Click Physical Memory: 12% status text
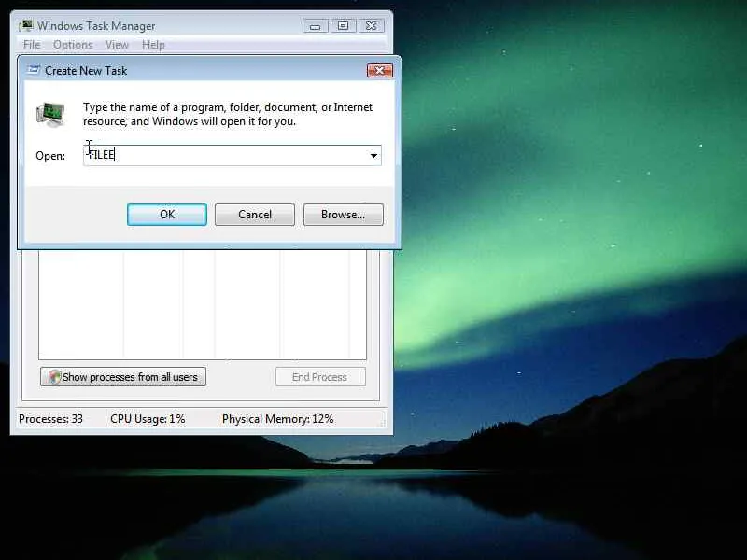 point(277,419)
